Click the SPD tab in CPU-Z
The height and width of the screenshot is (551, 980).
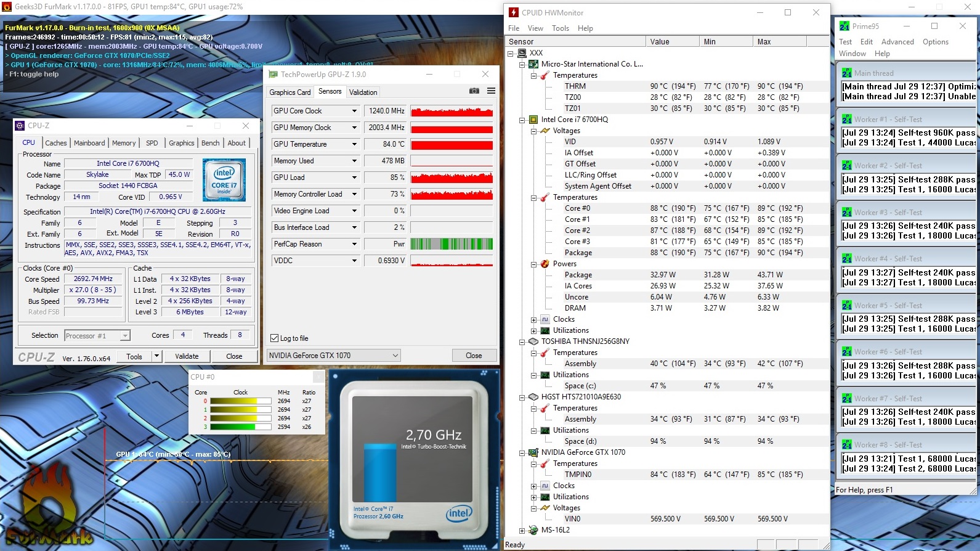coord(152,143)
